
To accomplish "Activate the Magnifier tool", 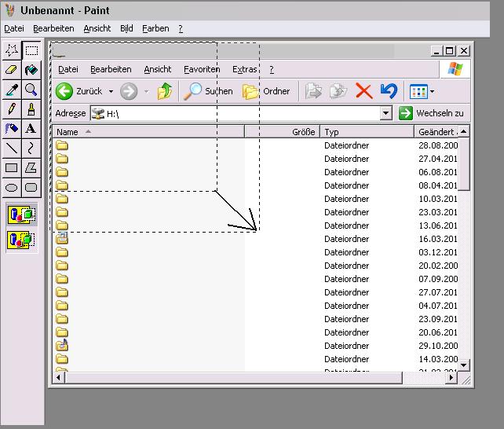I will coord(31,90).
